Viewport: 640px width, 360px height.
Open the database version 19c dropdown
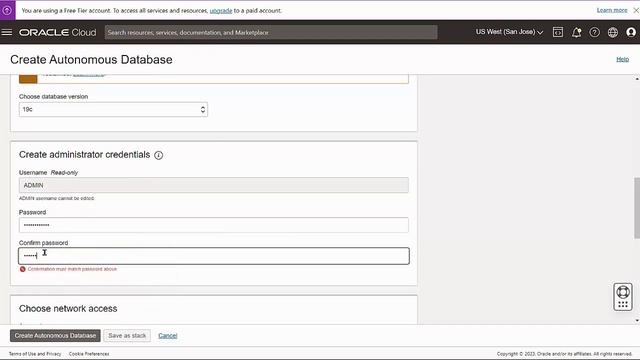point(113,109)
